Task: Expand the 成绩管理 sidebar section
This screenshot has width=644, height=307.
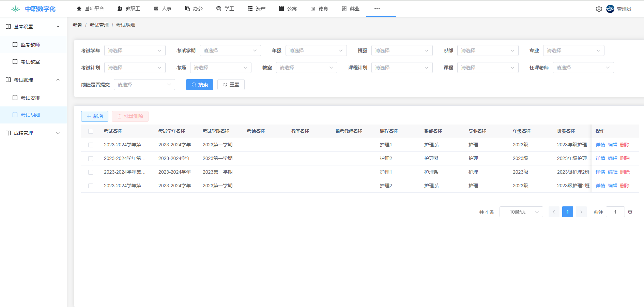Action: [33, 133]
